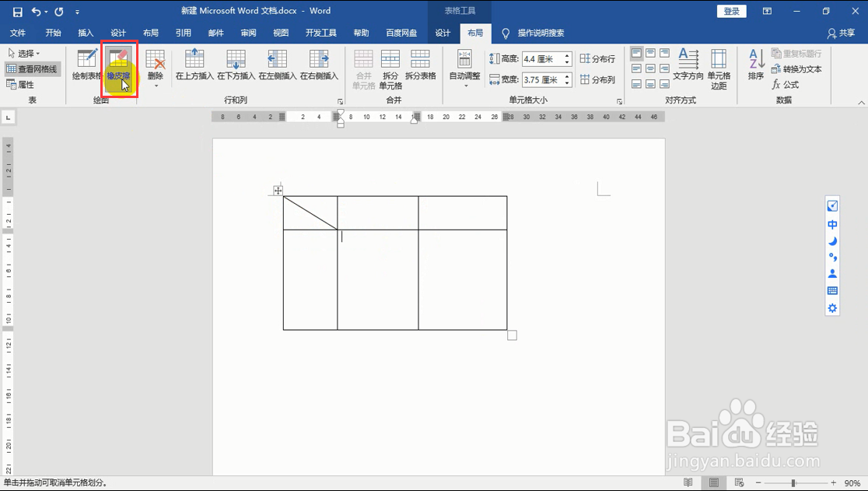Click Distribute Rows (分布行)
The image size is (868, 491).
click(x=597, y=58)
